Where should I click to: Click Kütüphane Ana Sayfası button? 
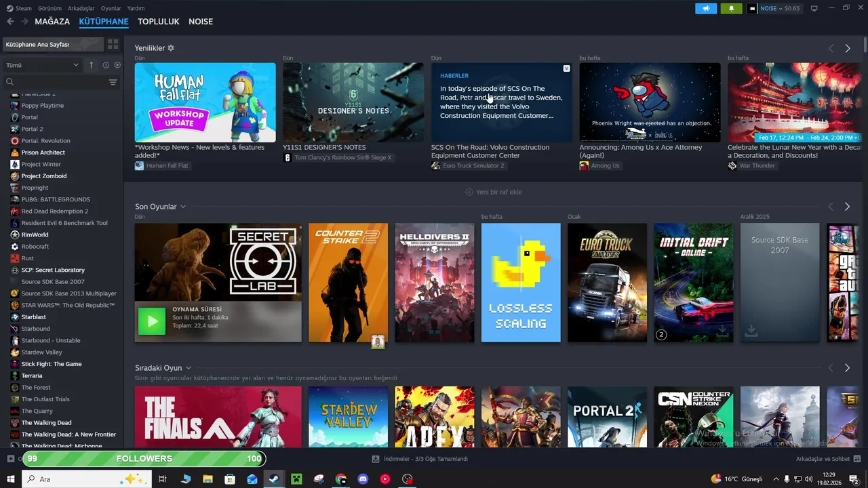[x=53, y=44]
